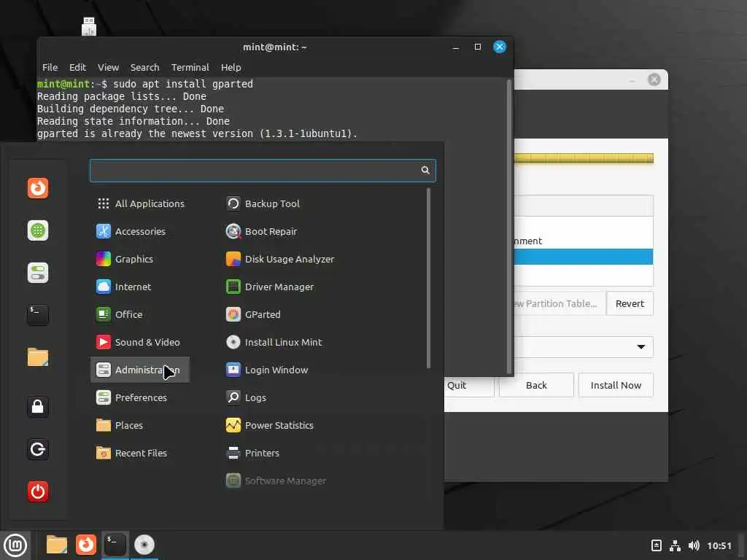Click Revert in the installer partitioner
This screenshot has width=747, height=560.
point(630,303)
